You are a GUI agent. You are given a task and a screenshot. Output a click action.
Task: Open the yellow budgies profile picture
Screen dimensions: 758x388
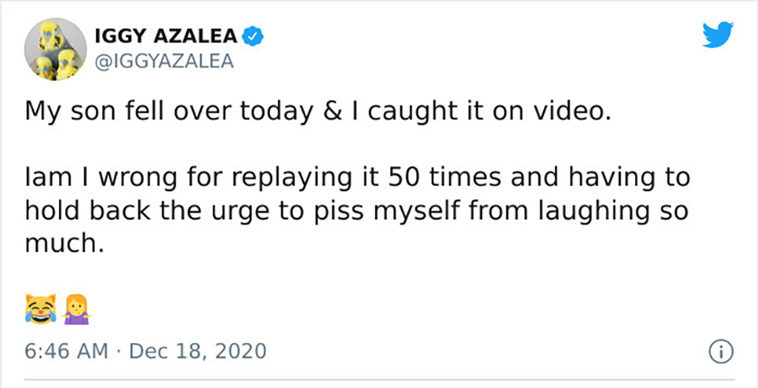56,49
